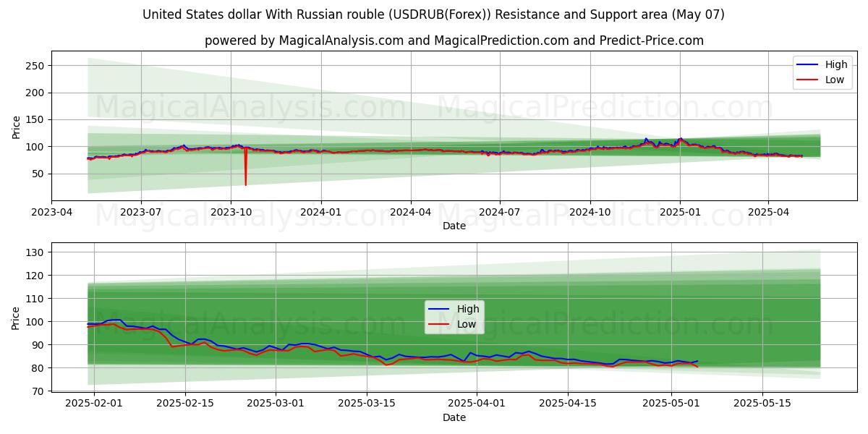
Task: Click the 'powered by MagicalAnalysis.com' subtitle line
Action: coord(454,41)
